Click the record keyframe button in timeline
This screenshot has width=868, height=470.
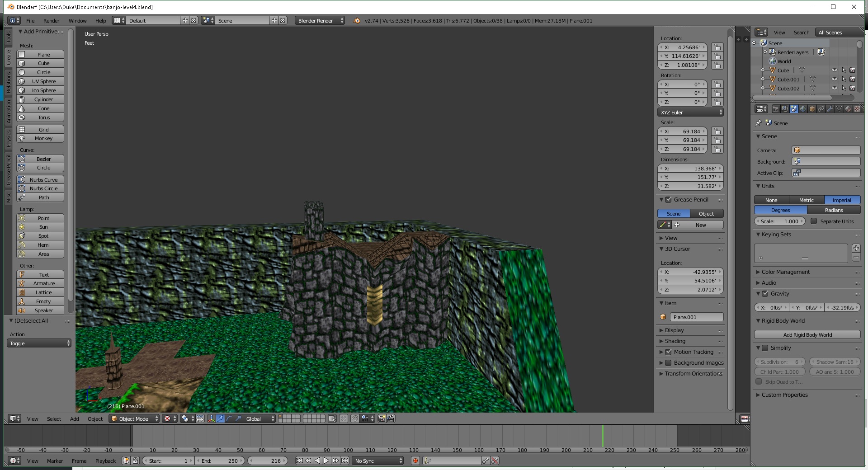pyautogui.click(x=415, y=461)
